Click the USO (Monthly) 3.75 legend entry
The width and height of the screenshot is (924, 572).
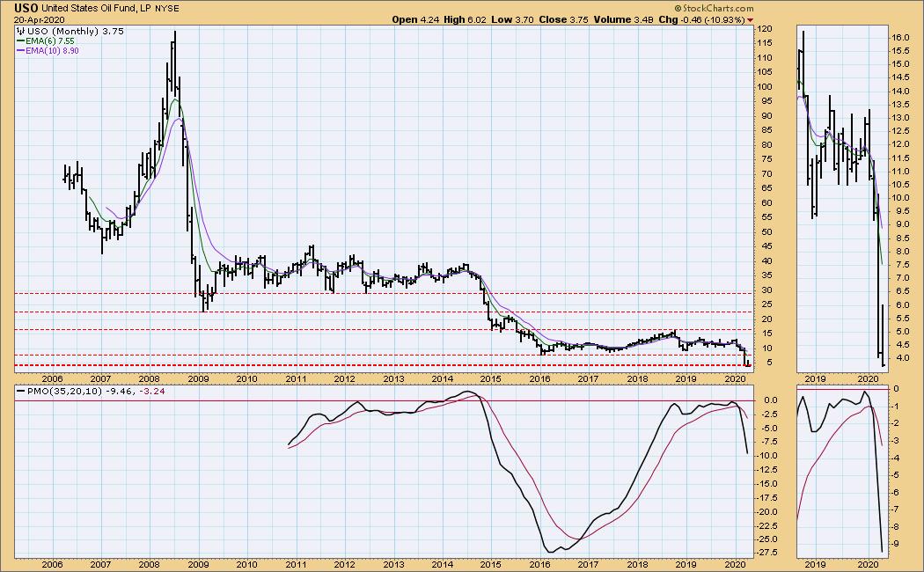[76, 31]
